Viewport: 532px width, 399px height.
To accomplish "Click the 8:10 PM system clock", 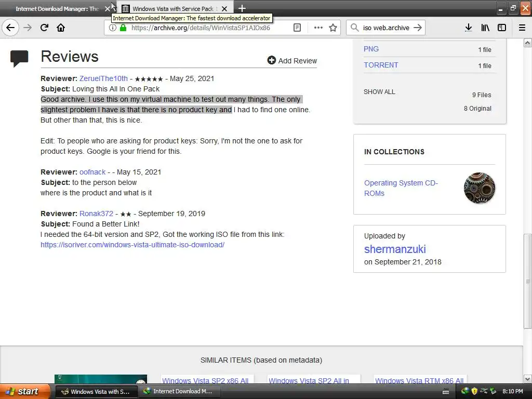I will click(513, 391).
